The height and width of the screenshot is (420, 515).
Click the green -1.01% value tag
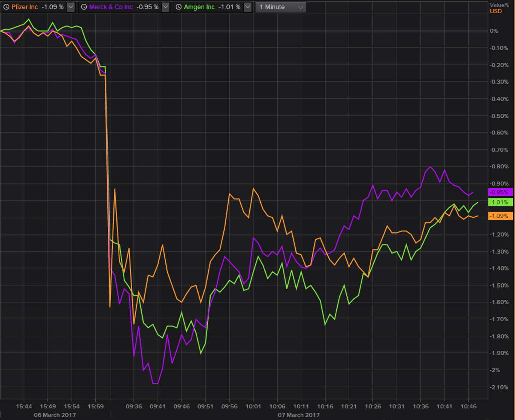pyautogui.click(x=499, y=202)
